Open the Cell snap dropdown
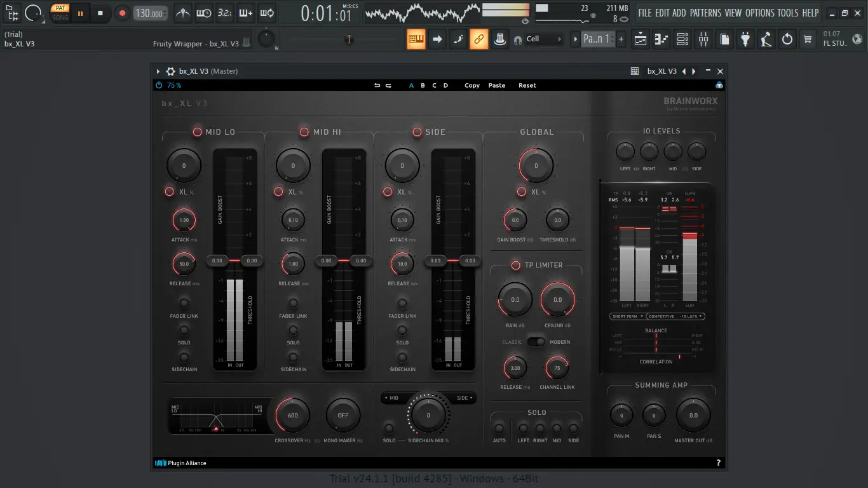Image resolution: width=868 pixels, height=488 pixels. [x=545, y=39]
